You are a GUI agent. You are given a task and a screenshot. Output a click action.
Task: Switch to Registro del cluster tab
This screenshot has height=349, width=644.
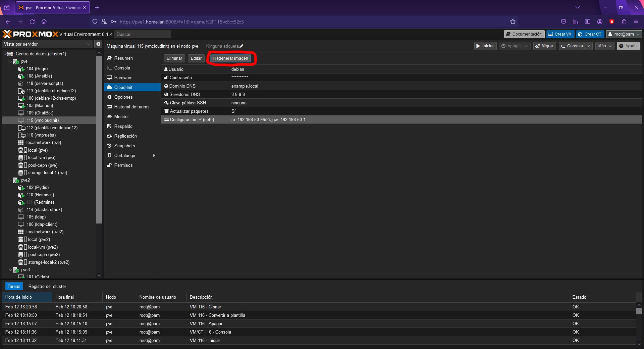click(47, 286)
